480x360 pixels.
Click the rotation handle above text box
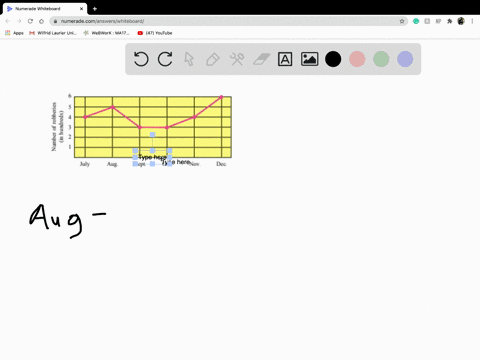(x=152, y=135)
